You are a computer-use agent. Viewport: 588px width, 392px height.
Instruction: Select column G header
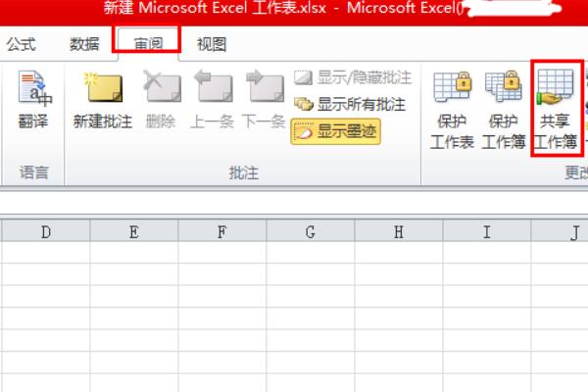click(310, 231)
